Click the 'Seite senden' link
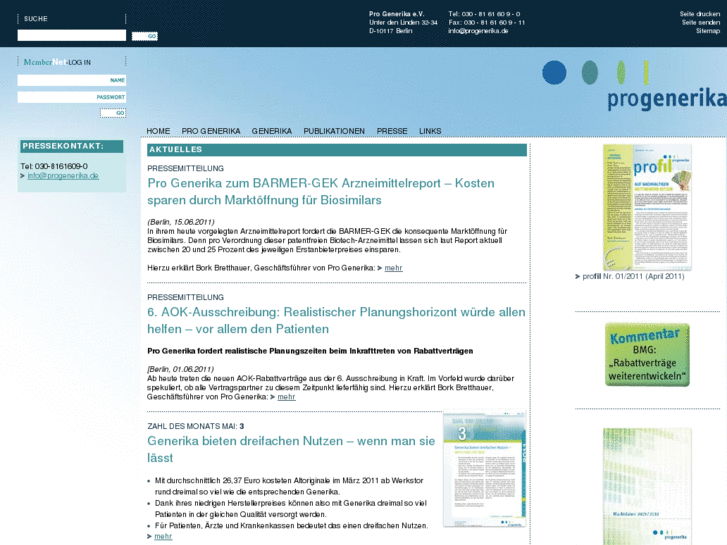The image size is (727, 545). click(x=701, y=22)
